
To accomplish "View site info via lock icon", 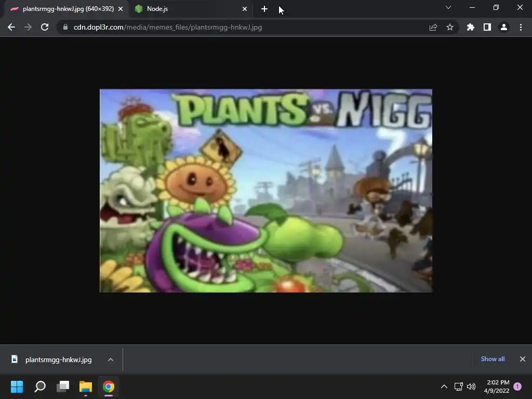I will click(x=65, y=27).
